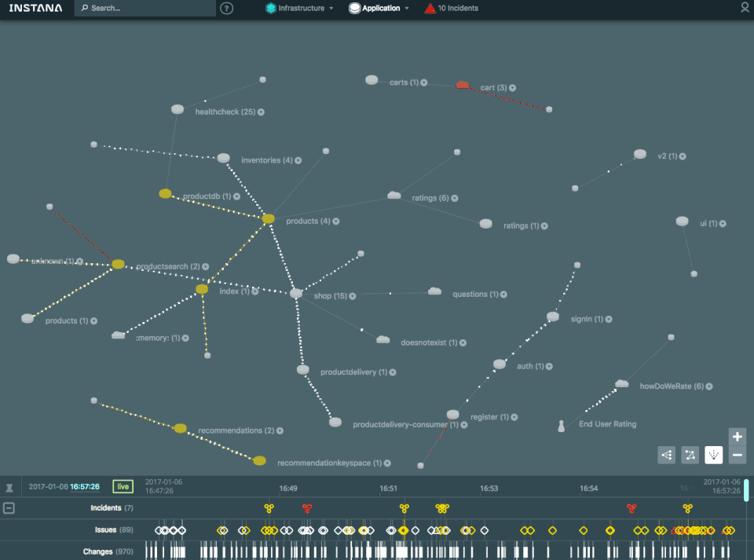The width and height of the screenshot is (754, 560).
Task: Select the register (1) node
Action: pyautogui.click(x=452, y=415)
